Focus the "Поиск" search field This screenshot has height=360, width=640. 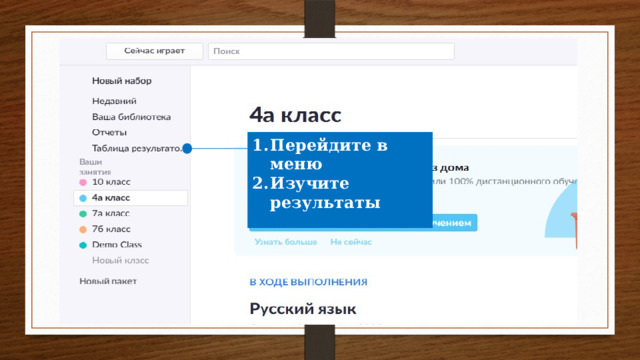[x=331, y=51]
